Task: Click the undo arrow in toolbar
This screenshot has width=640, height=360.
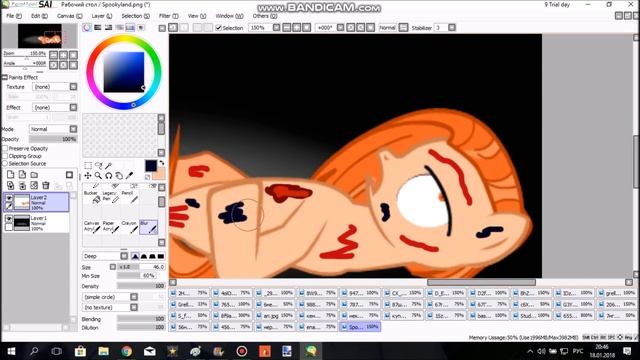Action: 173,27
